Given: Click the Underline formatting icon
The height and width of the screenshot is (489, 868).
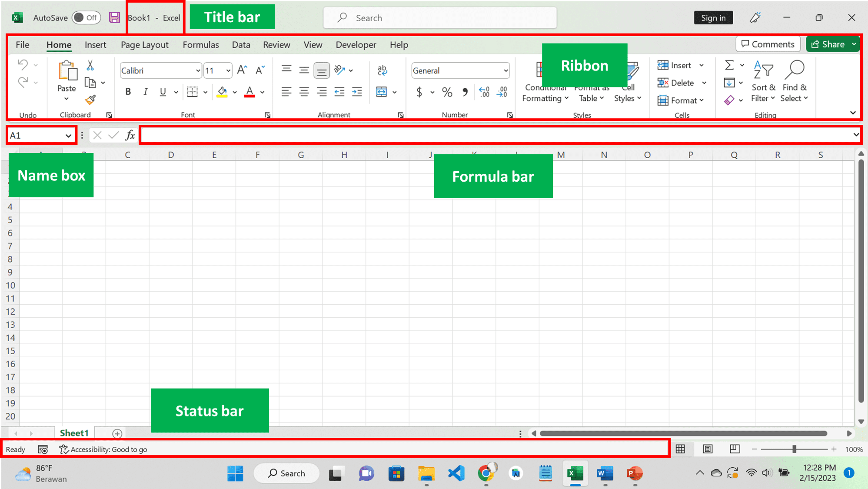Looking at the screenshot, I should tap(163, 93).
